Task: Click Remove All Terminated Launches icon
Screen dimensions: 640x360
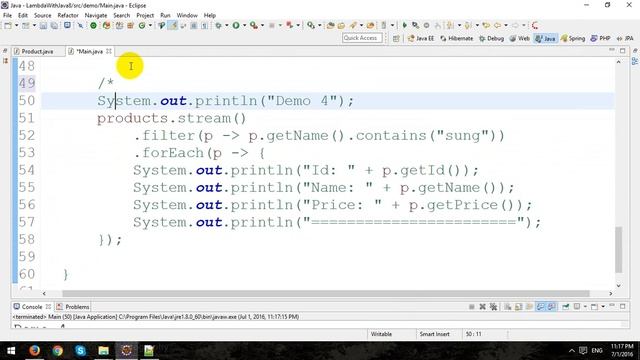Action: tap(493, 307)
